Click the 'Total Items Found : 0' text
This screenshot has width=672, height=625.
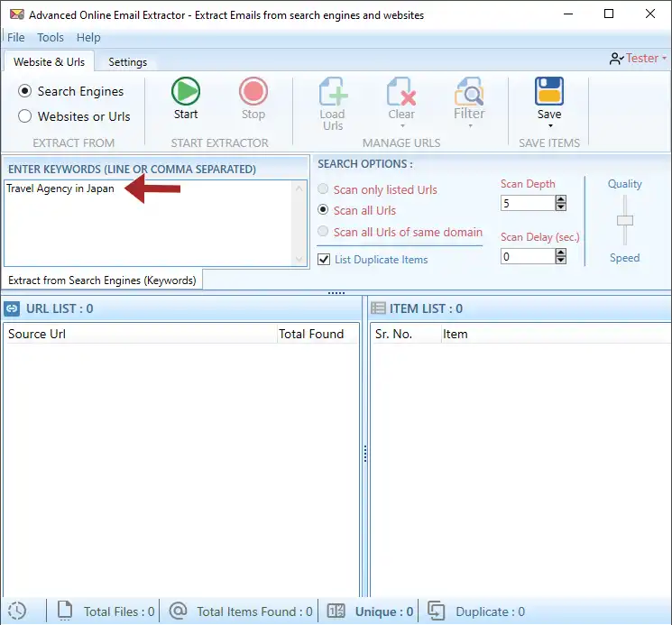tap(254, 611)
